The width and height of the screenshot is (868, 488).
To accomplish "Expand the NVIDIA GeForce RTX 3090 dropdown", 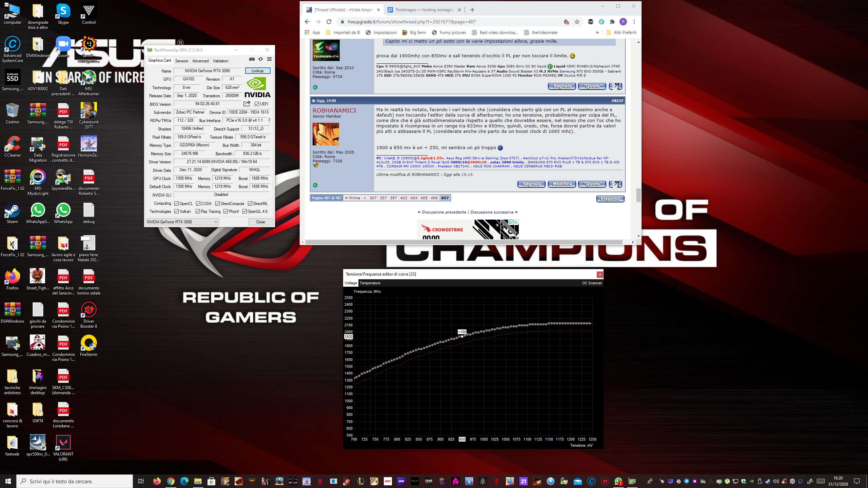I will 216,222.
